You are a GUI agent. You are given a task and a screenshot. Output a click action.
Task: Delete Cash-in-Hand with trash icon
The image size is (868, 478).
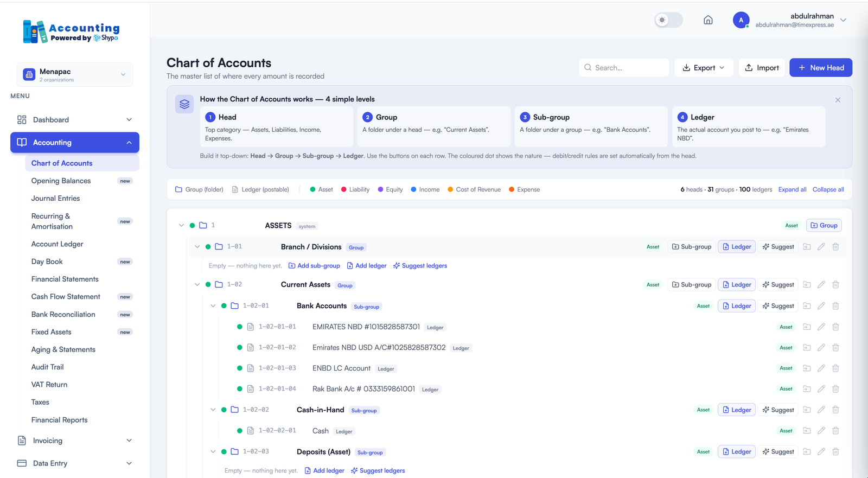click(x=836, y=410)
